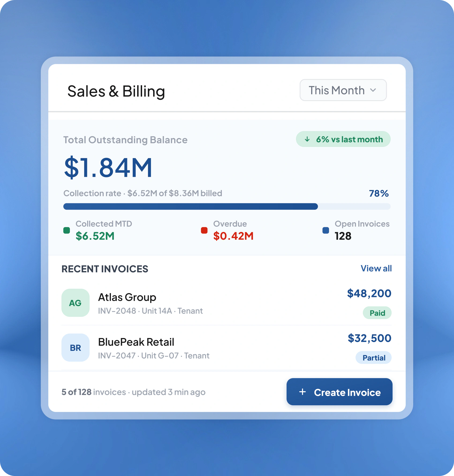The height and width of the screenshot is (476, 454).
Task: Click INV-2047 · Unit G-07 · Tenant details
Action: click(154, 356)
